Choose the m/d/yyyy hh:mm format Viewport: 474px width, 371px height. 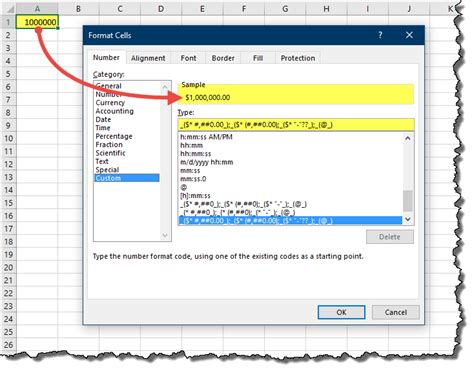207,162
